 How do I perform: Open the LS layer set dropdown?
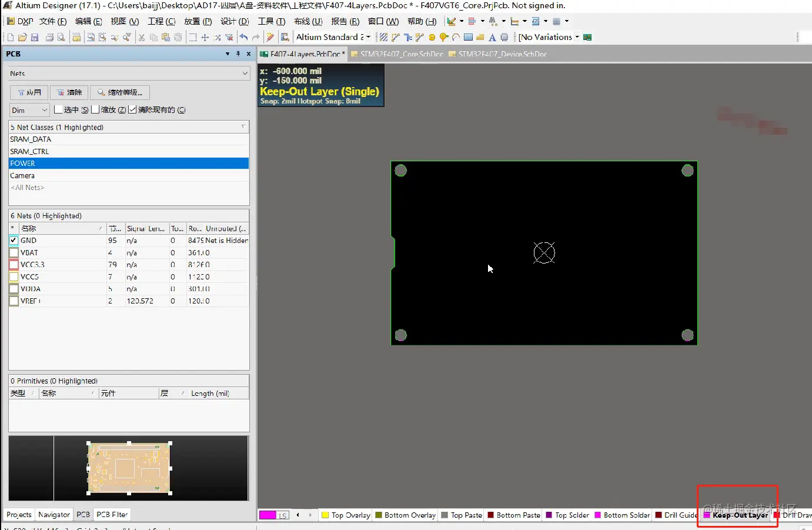(x=283, y=515)
